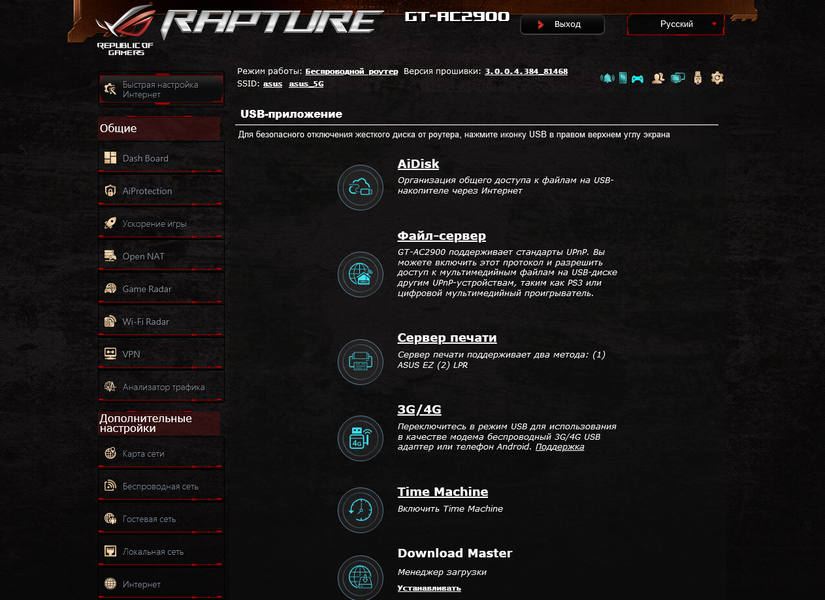The height and width of the screenshot is (600, 825).
Task: Click the Game Radar sidebar icon
Action: [110, 288]
